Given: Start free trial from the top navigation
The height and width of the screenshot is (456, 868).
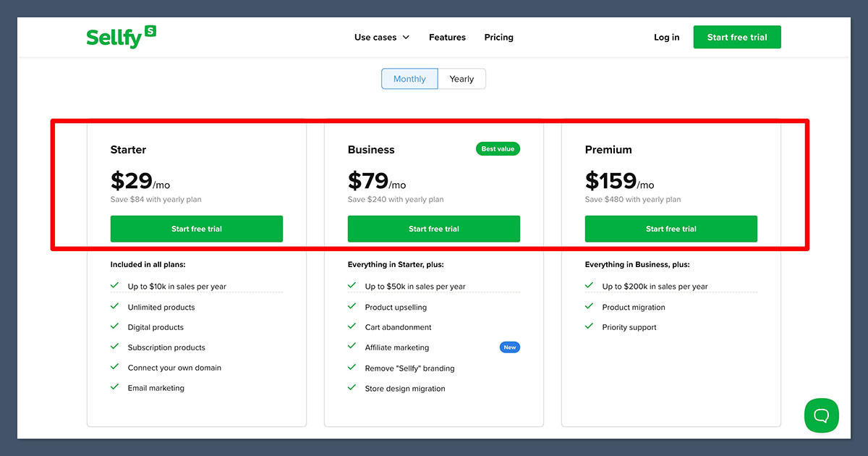Looking at the screenshot, I should [737, 37].
